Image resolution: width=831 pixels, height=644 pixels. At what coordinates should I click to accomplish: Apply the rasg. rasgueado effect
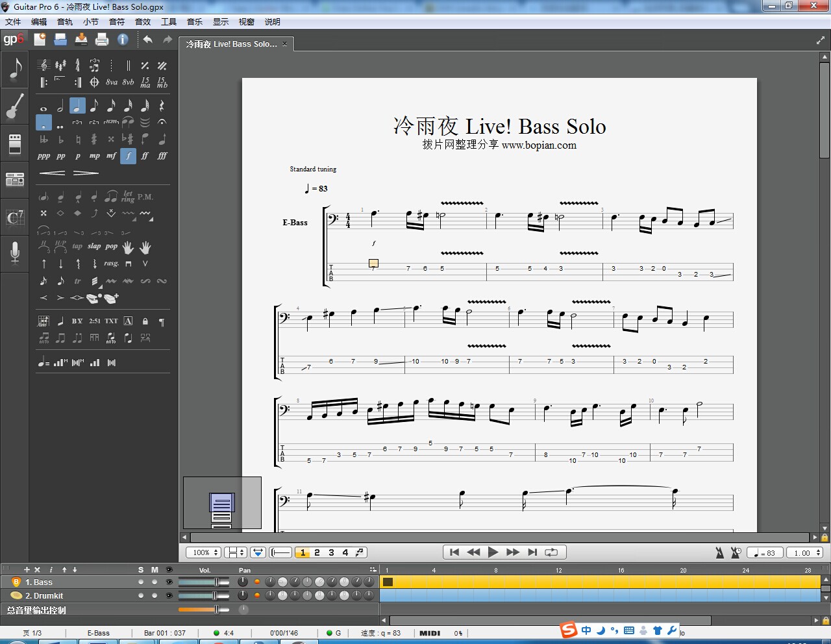111,264
